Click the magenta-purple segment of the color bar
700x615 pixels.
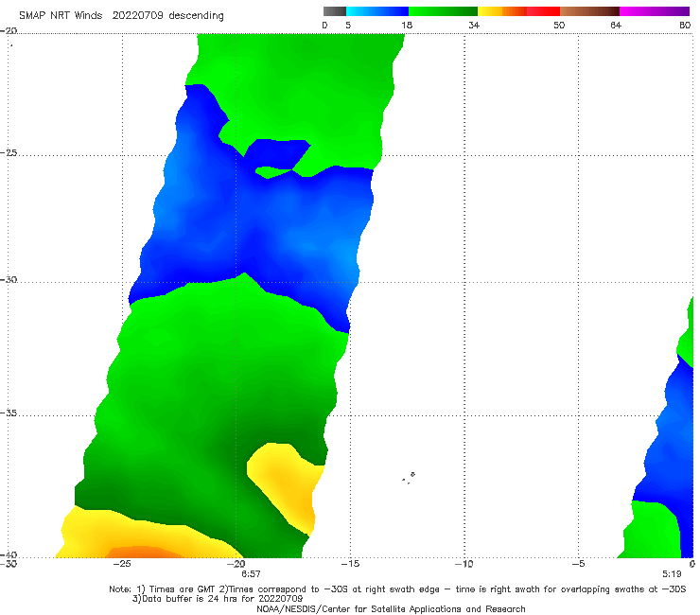[x=655, y=11]
